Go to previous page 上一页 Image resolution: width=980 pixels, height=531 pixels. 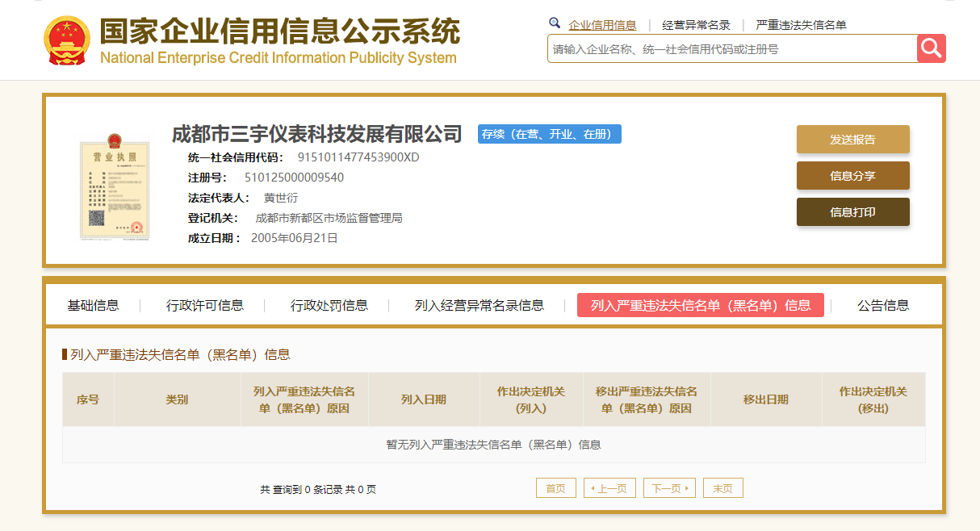pos(609,488)
